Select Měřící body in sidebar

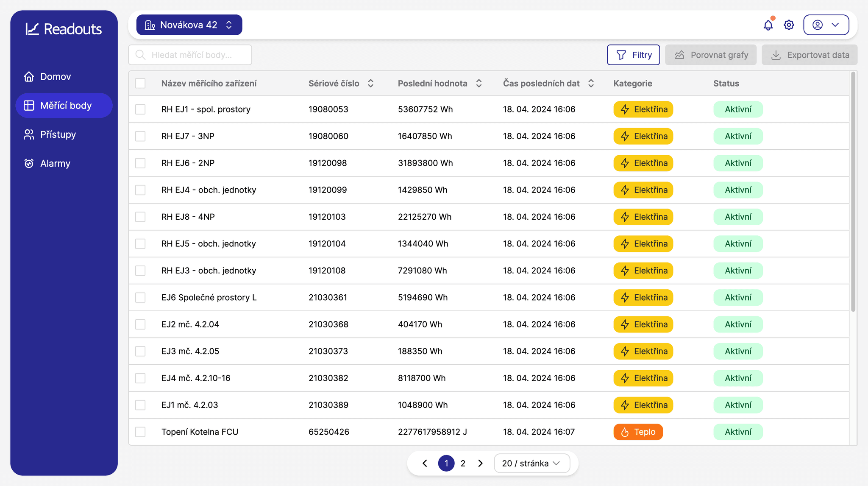(64, 106)
